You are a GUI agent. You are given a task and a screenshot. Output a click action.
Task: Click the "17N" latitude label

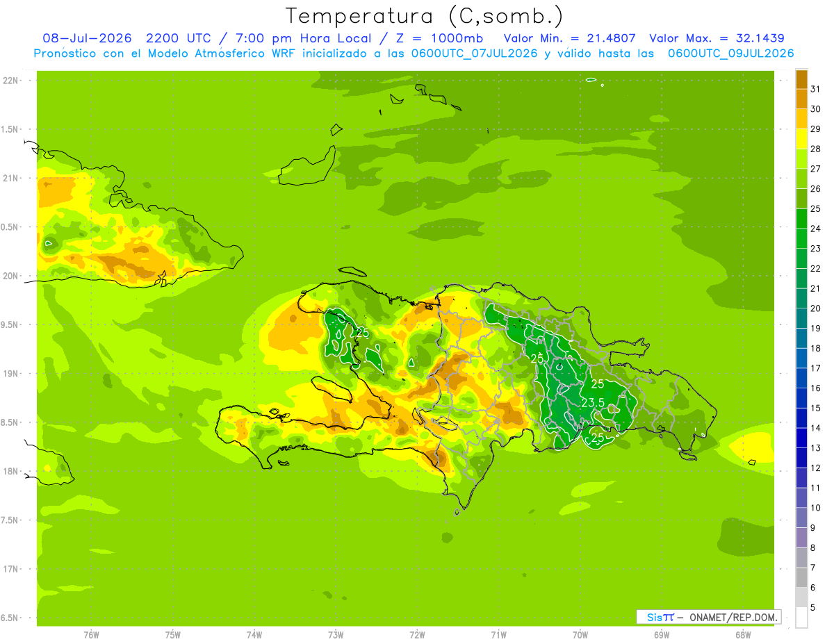[x=11, y=569]
